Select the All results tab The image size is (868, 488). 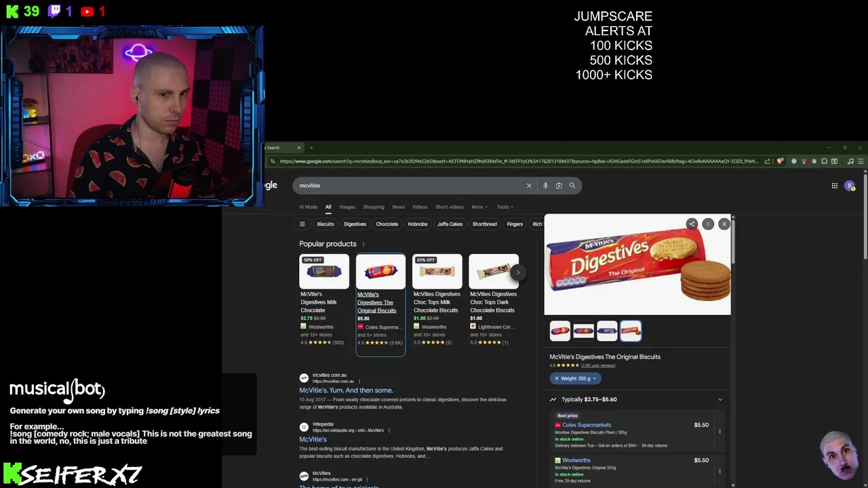point(328,207)
